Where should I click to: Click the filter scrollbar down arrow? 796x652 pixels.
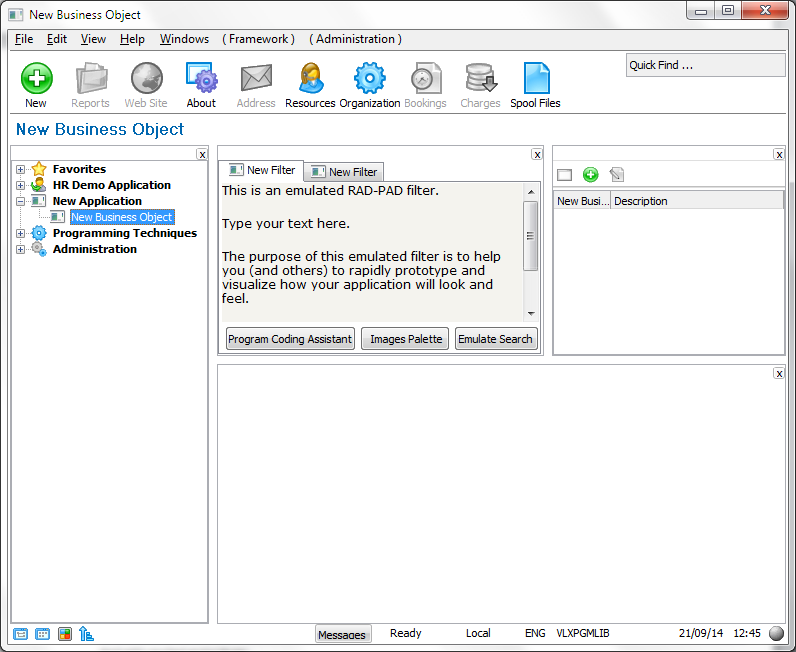[530, 314]
